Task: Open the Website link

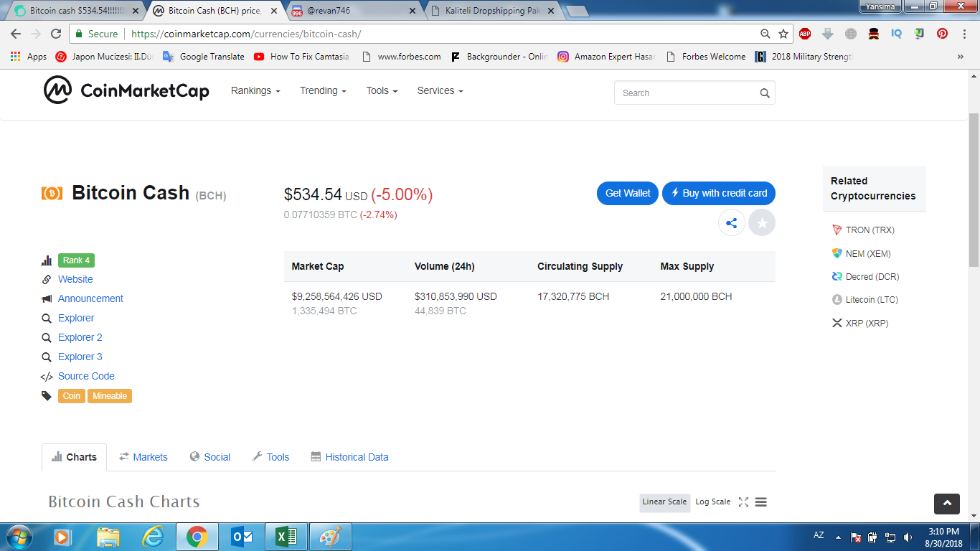Action: pos(75,279)
